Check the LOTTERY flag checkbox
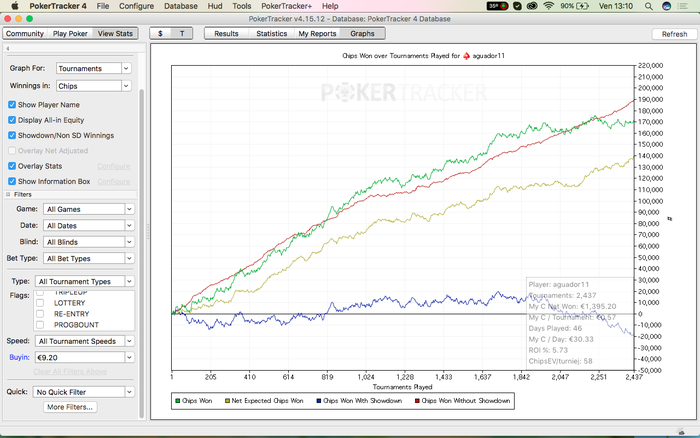The image size is (700, 438). click(x=40, y=303)
